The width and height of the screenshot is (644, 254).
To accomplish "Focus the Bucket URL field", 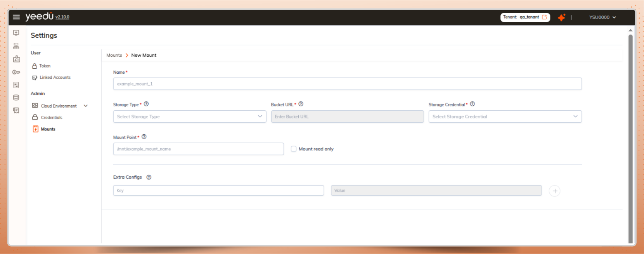I will tap(347, 117).
